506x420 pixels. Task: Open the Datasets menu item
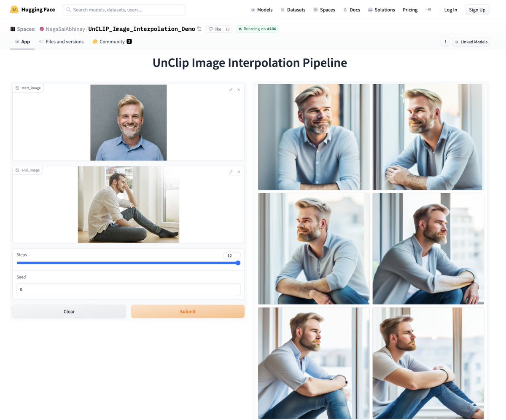pyautogui.click(x=293, y=10)
